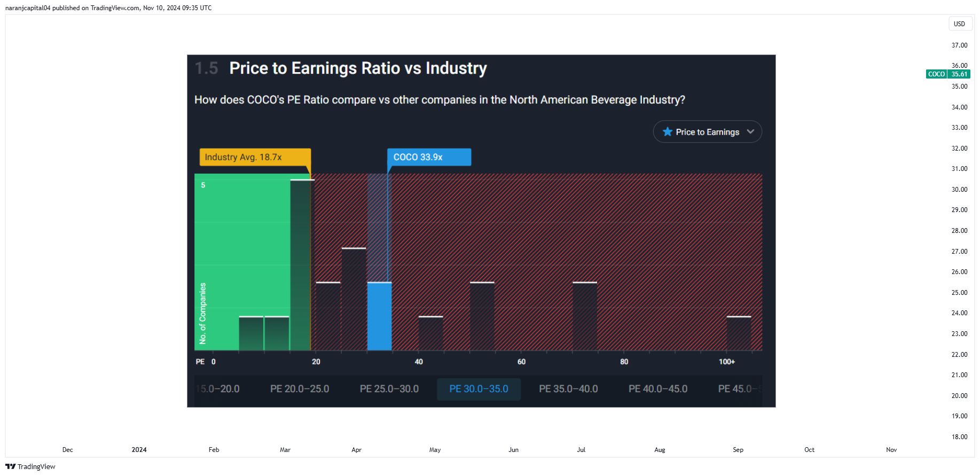The image size is (980, 476).
Task: Click the 2024 label on the time axis
Action: [x=139, y=450]
